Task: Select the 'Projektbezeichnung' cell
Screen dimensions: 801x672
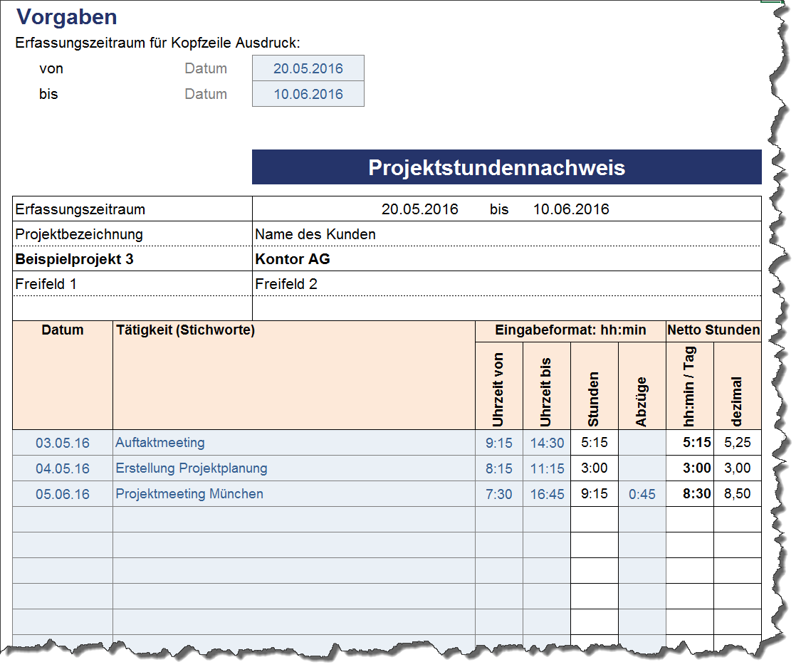Action: pyautogui.click(x=132, y=234)
